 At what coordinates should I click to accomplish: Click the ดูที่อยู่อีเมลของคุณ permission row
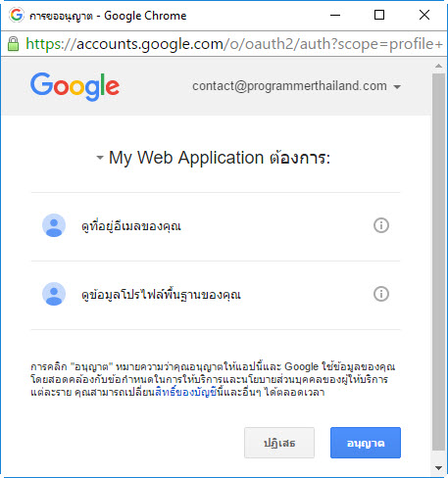(x=216, y=225)
